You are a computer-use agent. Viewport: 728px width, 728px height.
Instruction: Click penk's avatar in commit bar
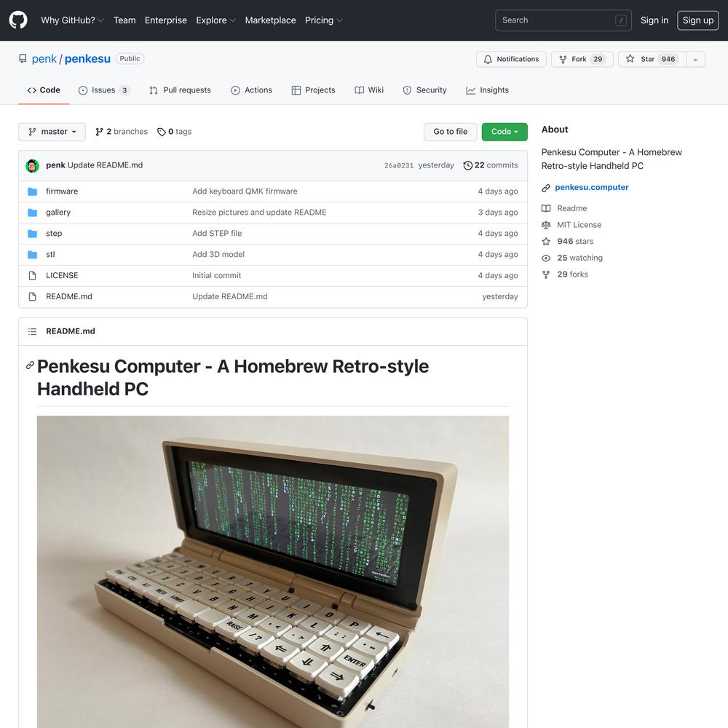click(x=33, y=166)
